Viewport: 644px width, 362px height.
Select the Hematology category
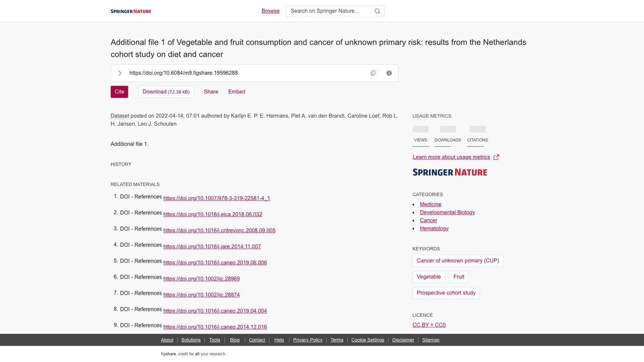coord(434,228)
